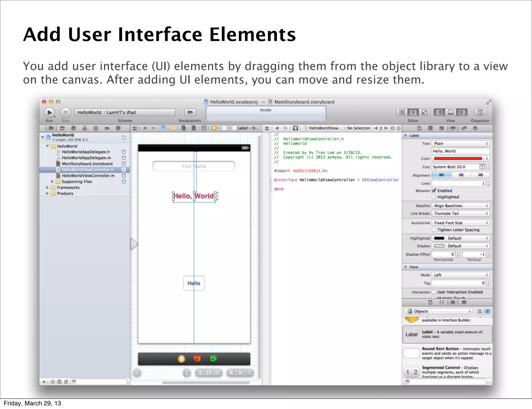
Task: Open the Issue navigator warning icon
Action: pos(85,128)
